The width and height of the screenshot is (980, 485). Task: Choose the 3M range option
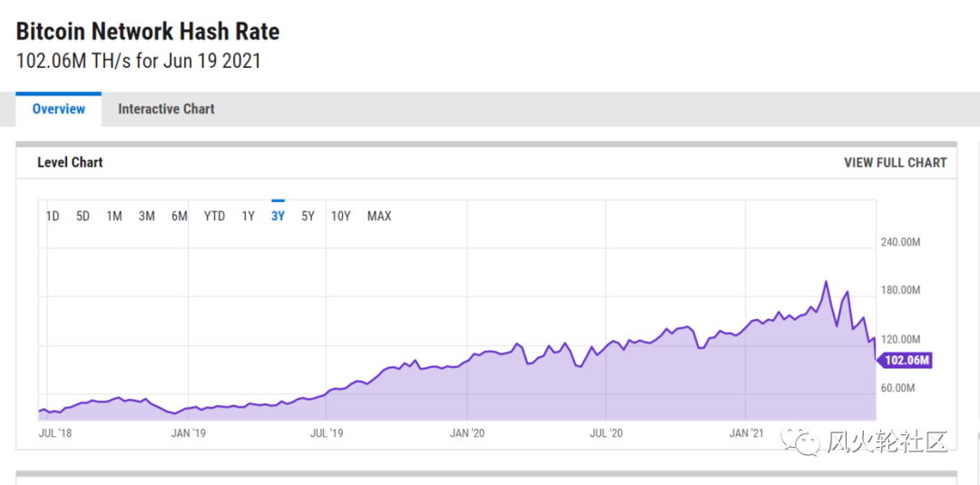[147, 217]
